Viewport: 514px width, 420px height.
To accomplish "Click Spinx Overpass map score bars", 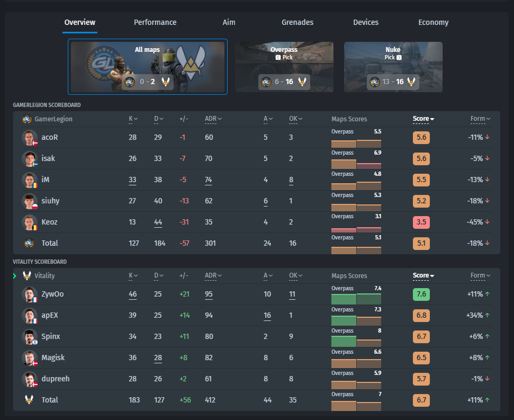I will pos(356,341).
